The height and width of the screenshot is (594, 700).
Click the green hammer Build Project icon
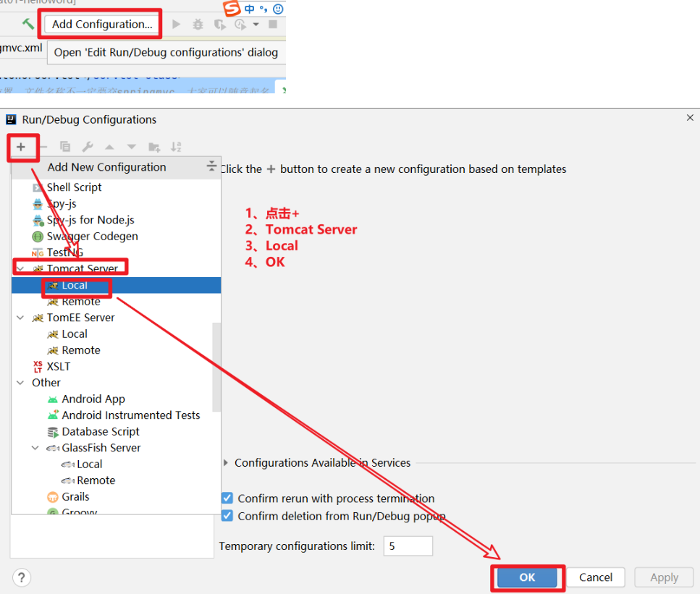point(28,24)
